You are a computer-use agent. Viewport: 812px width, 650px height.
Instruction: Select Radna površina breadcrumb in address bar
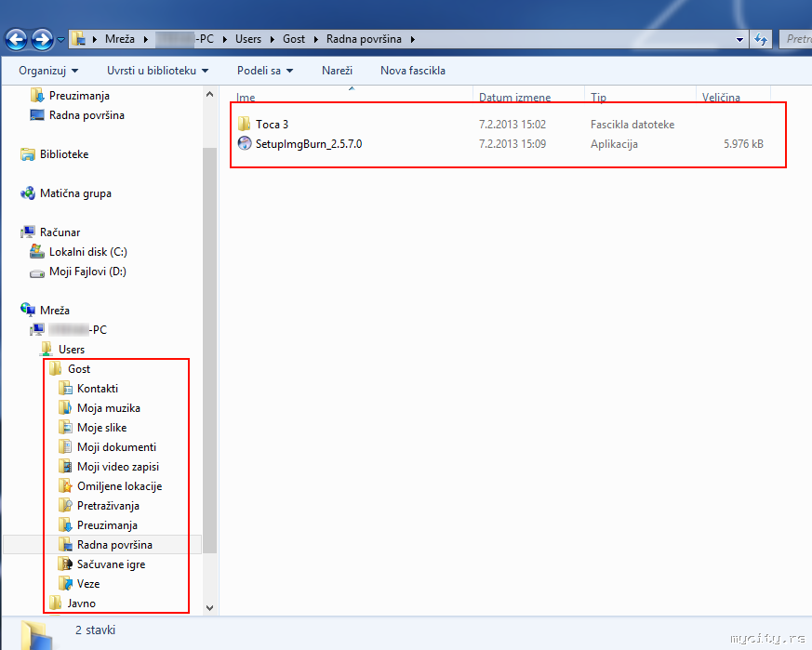pos(364,39)
